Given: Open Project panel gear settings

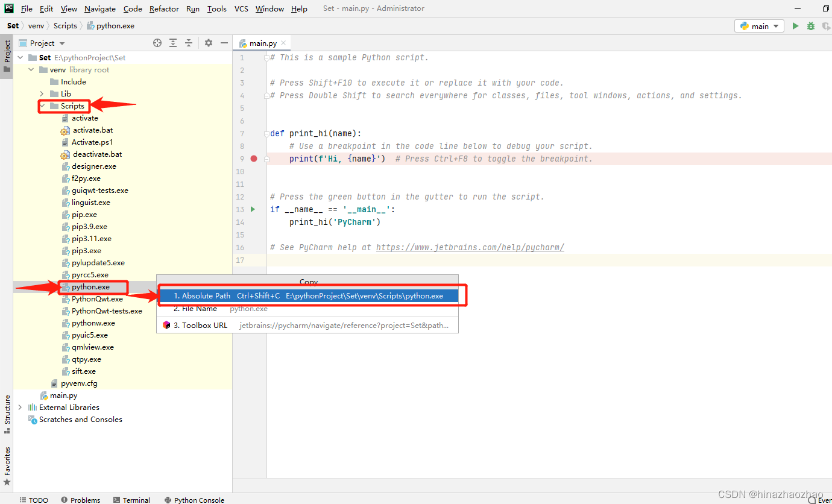Looking at the screenshot, I should click(x=209, y=43).
